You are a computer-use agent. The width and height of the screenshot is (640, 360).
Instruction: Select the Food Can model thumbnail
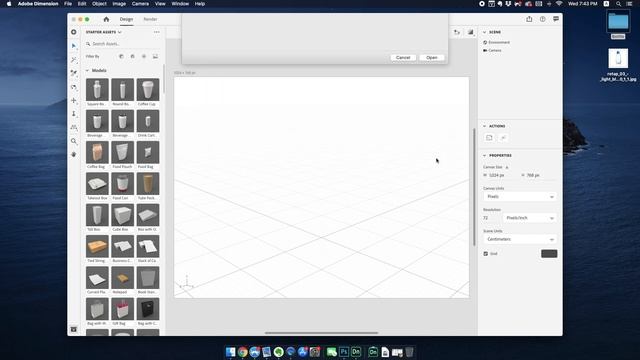tap(122, 183)
